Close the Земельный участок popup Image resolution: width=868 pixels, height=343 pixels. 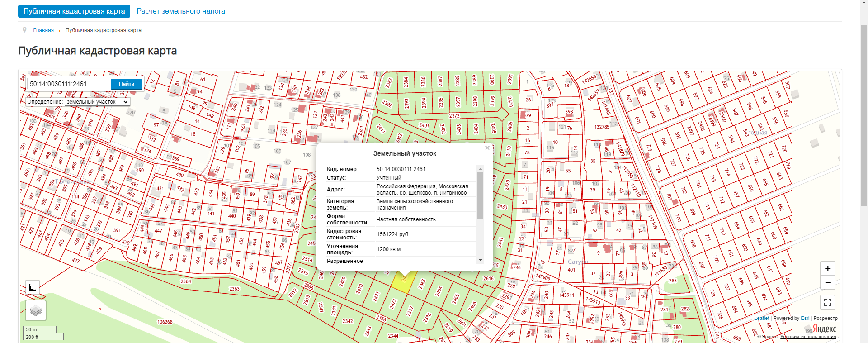click(x=487, y=148)
